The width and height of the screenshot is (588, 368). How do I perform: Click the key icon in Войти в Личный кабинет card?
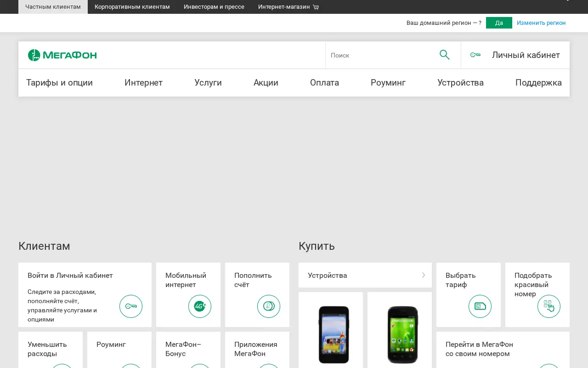point(131,306)
